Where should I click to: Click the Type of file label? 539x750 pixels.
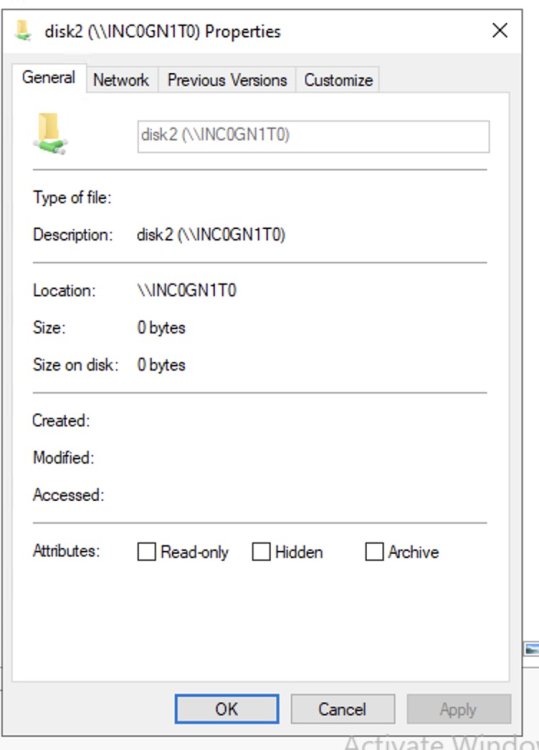(x=72, y=198)
